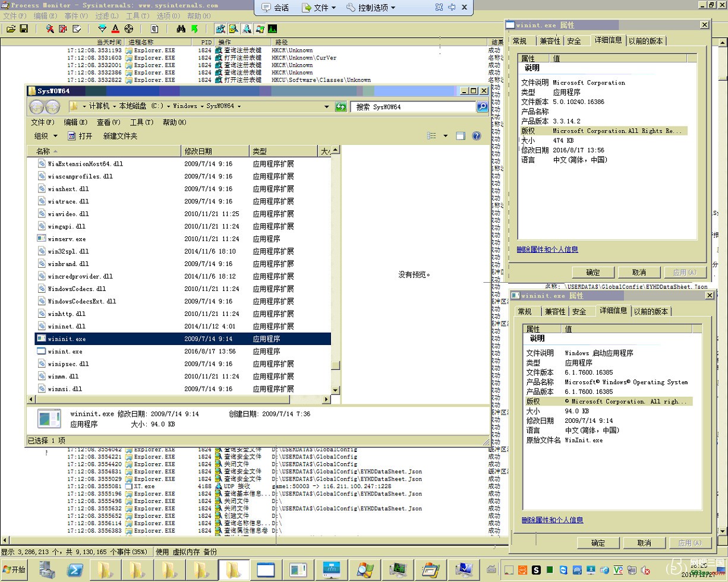
Task: Click 新建文件夹 in explorer toolbar
Action: click(x=120, y=136)
